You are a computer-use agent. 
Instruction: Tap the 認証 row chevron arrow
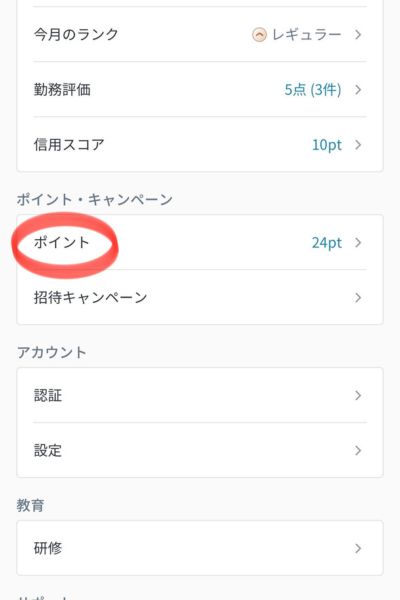(x=358, y=395)
